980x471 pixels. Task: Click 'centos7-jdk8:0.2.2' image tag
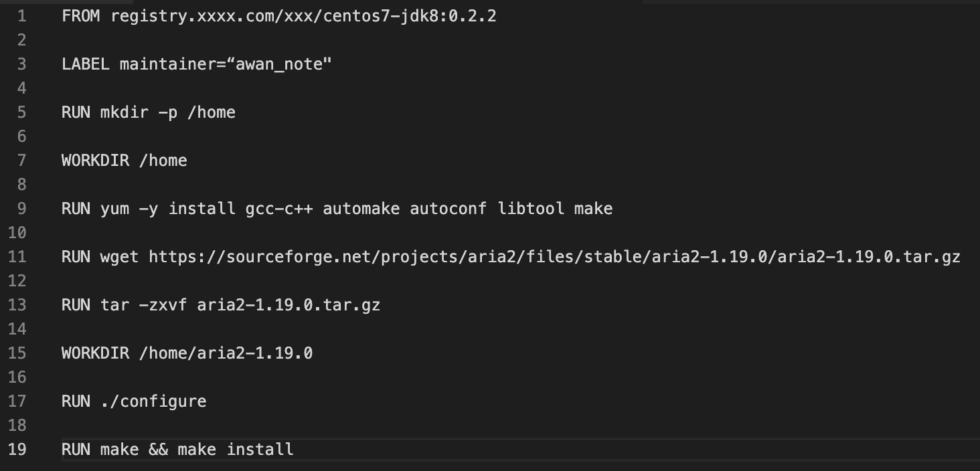tap(410, 16)
